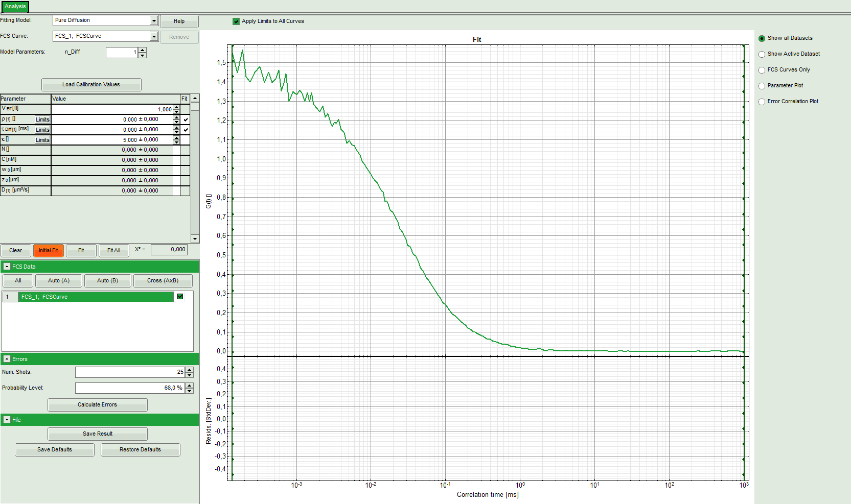Open Limits for the tau Diff parameter
The width and height of the screenshot is (851, 504).
point(42,130)
